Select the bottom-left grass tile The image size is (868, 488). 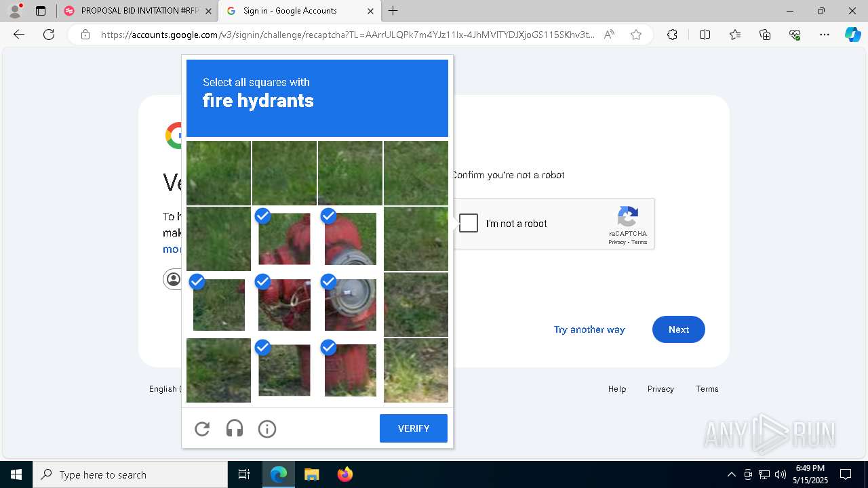(x=218, y=370)
